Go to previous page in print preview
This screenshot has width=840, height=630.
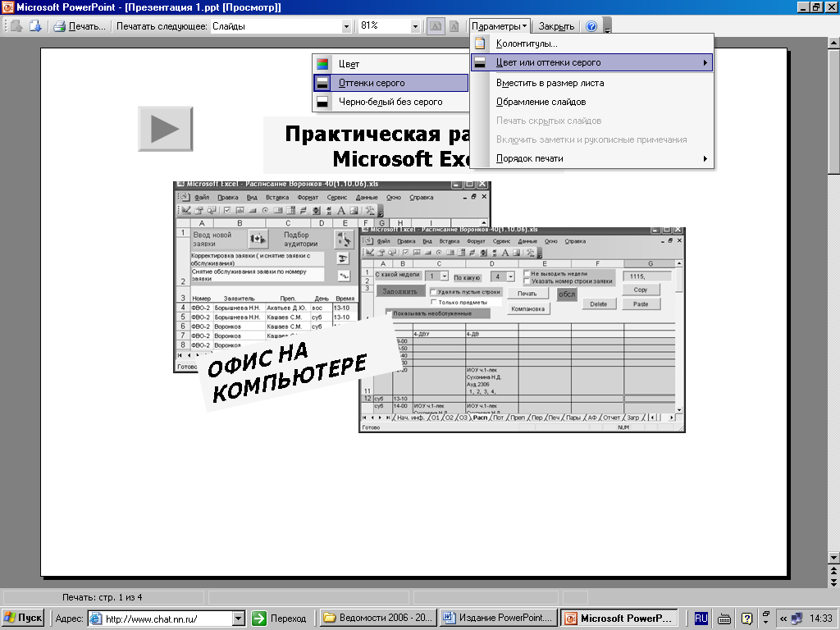coord(16,25)
